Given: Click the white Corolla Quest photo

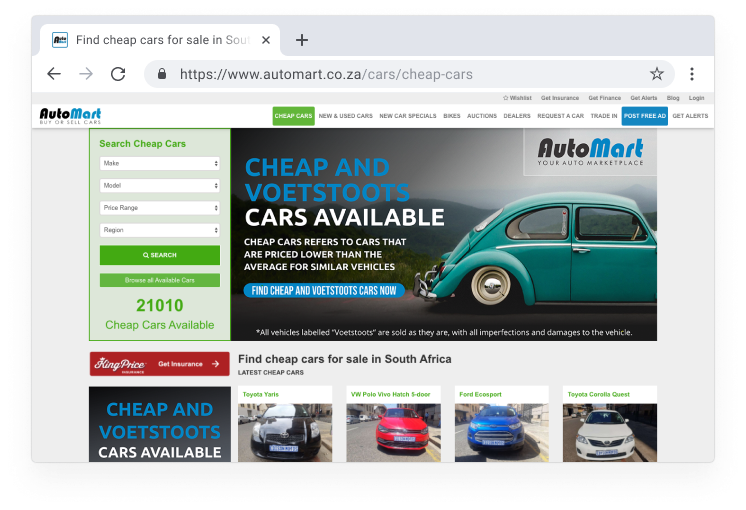Looking at the screenshot, I should click(x=610, y=433).
